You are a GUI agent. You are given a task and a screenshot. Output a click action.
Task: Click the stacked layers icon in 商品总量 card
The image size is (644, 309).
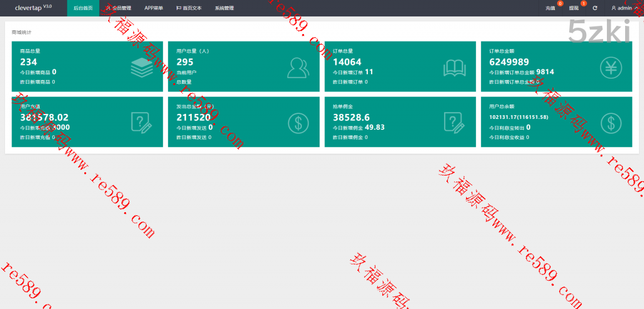(x=142, y=67)
